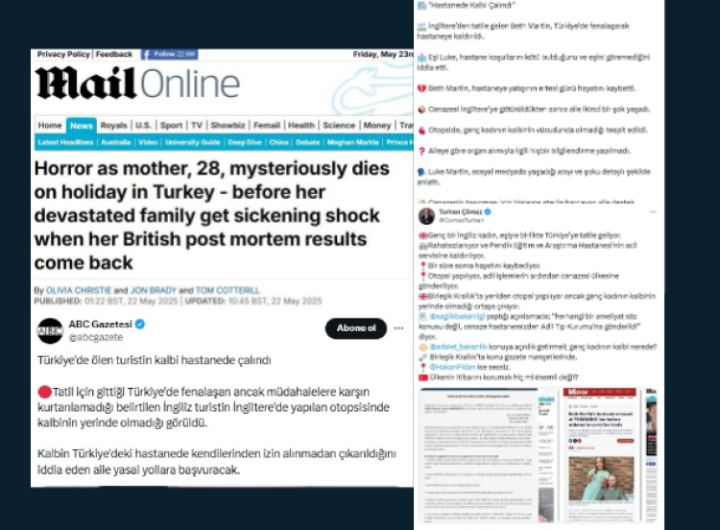Open the document screenshot thumbnail
720x530 pixels.
(x=478, y=455)
